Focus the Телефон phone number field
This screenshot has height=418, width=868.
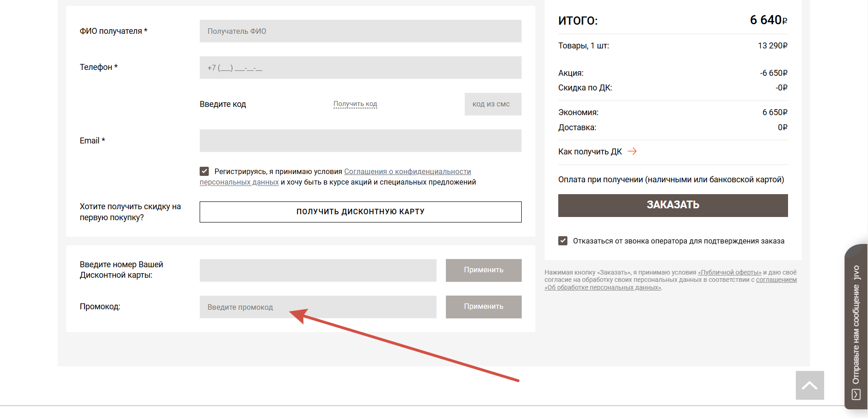point(360,68)
